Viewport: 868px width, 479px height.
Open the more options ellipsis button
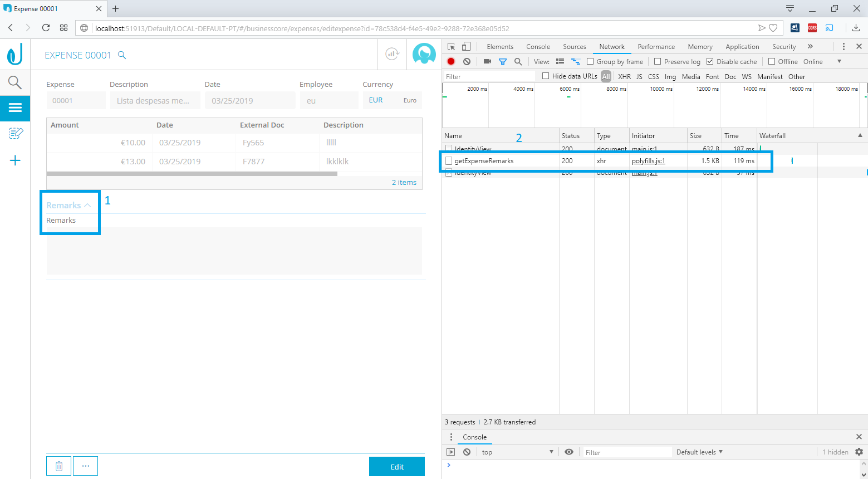pos(86,466)
